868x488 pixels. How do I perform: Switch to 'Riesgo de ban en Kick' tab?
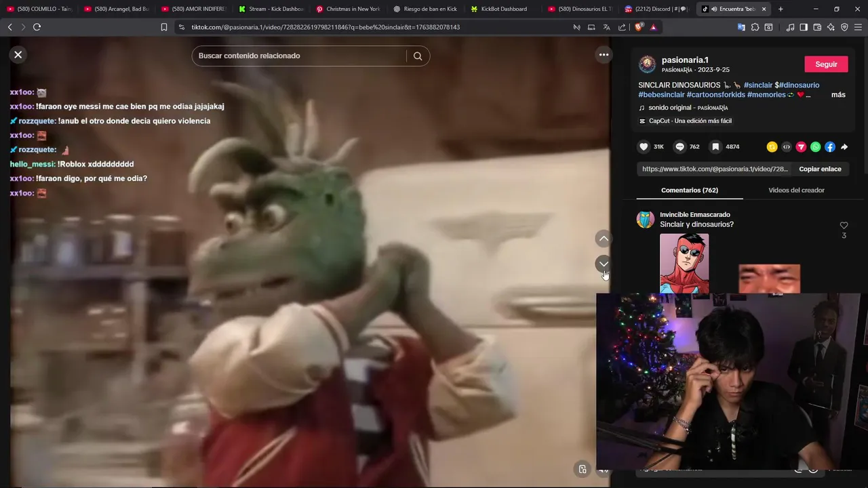pyautogui.click(x=426, y=9)
